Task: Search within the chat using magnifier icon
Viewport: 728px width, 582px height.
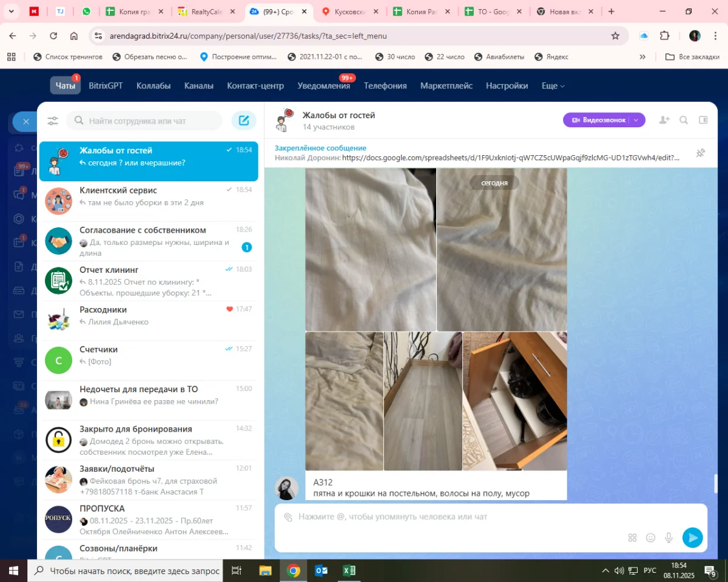Action: click(684, 120)
